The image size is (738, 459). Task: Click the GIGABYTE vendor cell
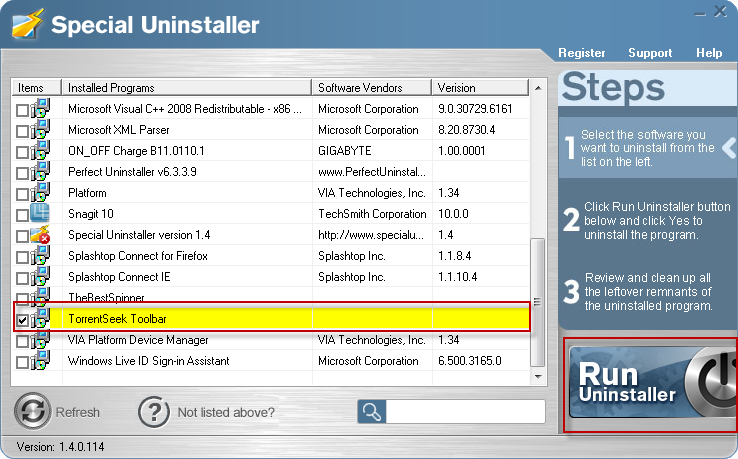point(345,151)
